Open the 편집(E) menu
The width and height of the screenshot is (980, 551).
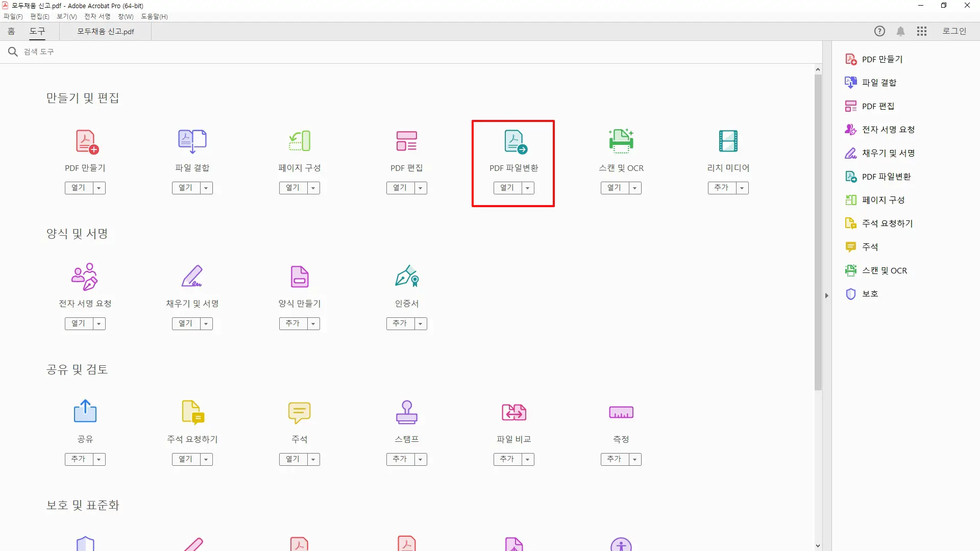tap(40, 17)
